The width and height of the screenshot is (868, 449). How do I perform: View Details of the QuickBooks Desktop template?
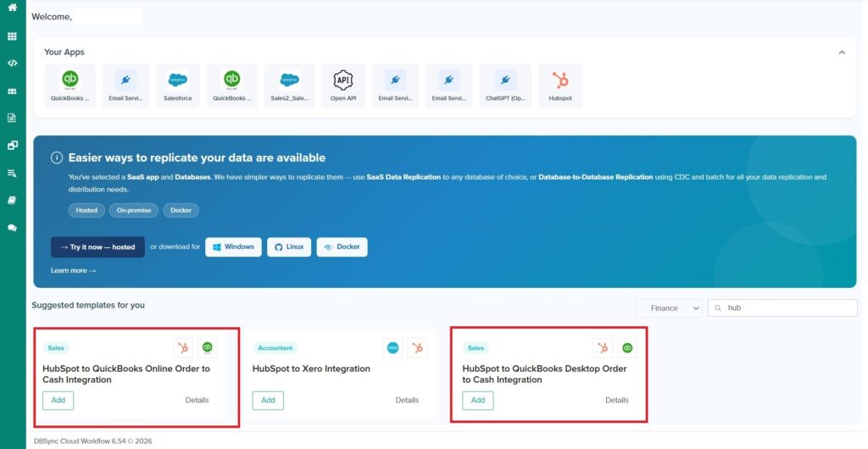[x=617, y=401]
